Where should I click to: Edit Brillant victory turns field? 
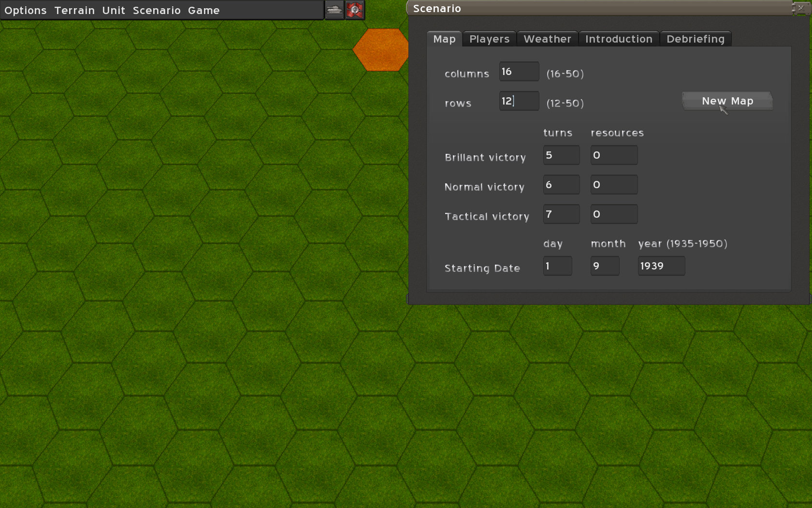pyautogui.click(x=561, y=155)
